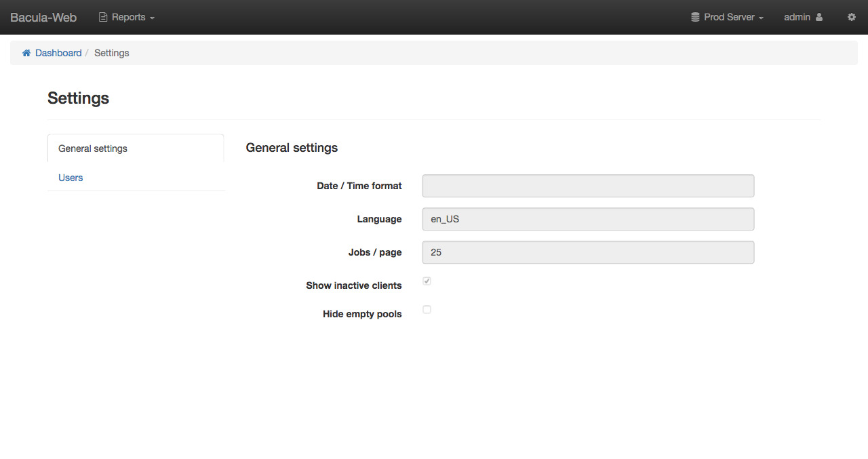
Task: Expand the Reports dropdown caret
Action: tap(153, 18)
